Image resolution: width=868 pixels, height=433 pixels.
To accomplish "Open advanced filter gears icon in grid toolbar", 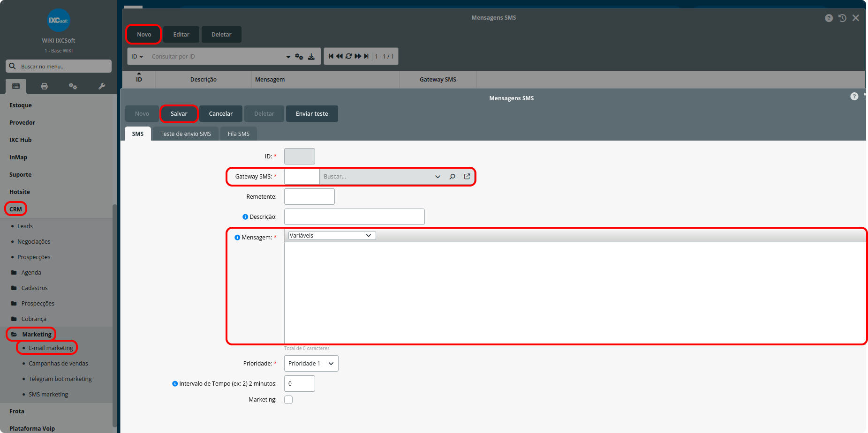I will pyautogui.click(x=299, y=56).
